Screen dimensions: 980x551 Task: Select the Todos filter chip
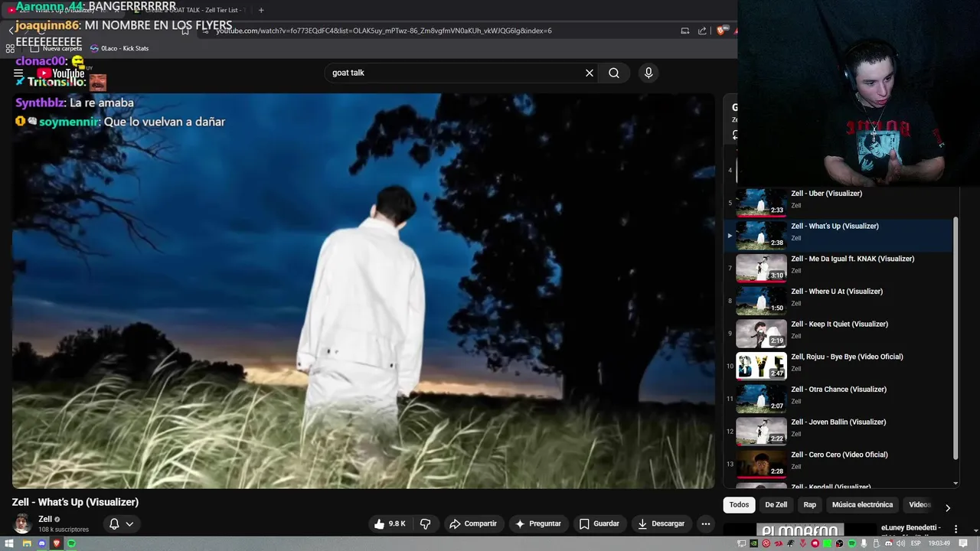(739, 505)
